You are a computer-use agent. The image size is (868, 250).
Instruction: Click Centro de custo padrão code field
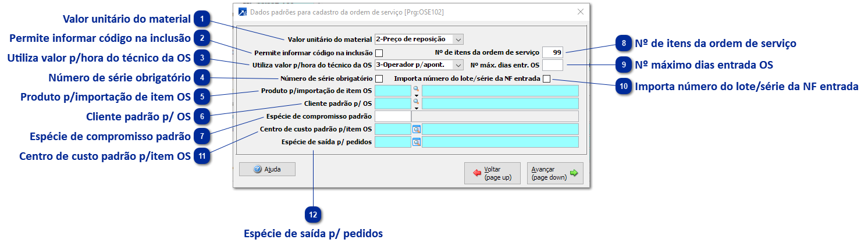(x=393, y=129)
